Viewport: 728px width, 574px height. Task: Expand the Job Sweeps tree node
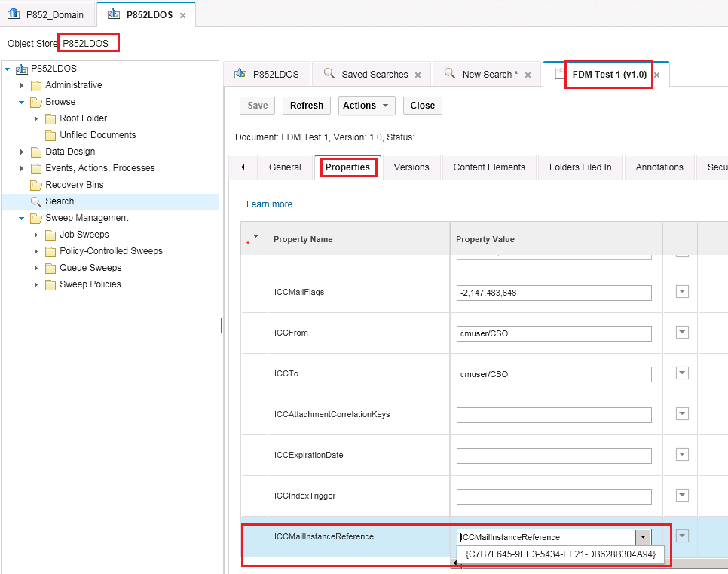pyautogui.click(x=35, y=234)
